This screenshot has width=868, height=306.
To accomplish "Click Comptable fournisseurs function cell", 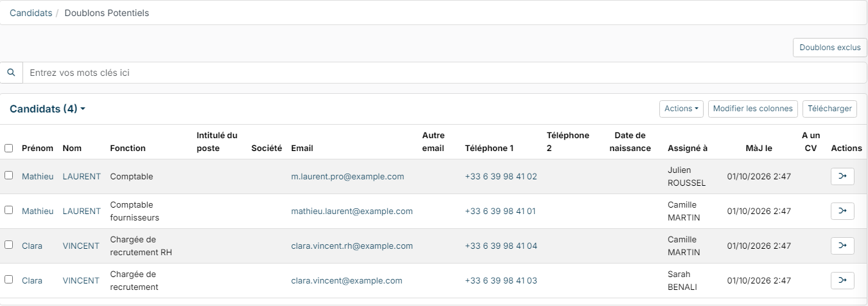I will pyautogui.click(x=135, y=211).
